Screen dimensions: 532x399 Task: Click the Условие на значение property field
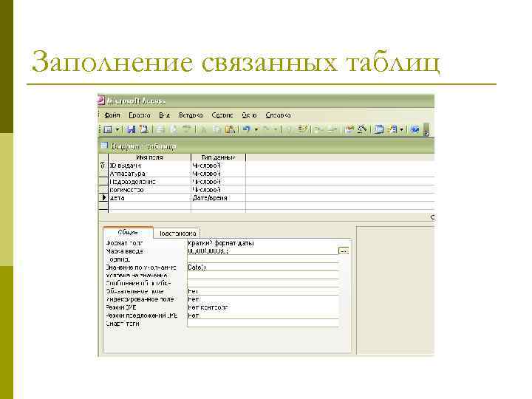pyautogui.click(x=263, y=275)
